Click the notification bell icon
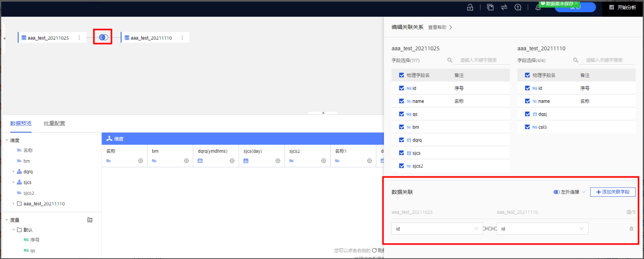 [538, 7]
